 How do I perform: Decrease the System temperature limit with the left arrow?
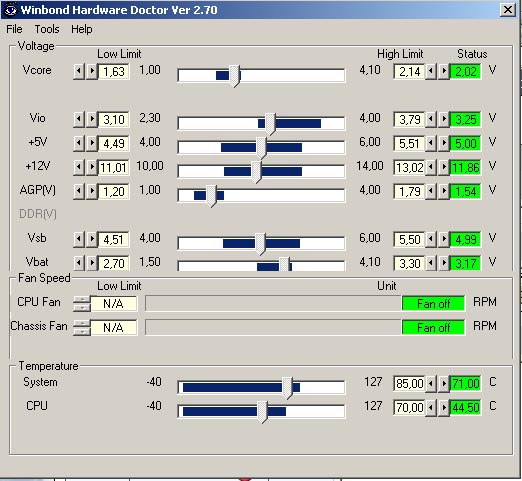click(x=431, y=383)
